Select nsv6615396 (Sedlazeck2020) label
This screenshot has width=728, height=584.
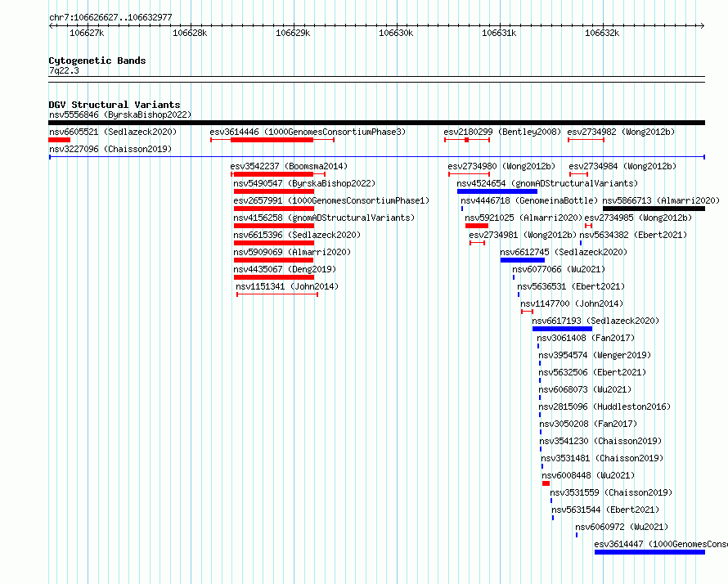[297, 235]
